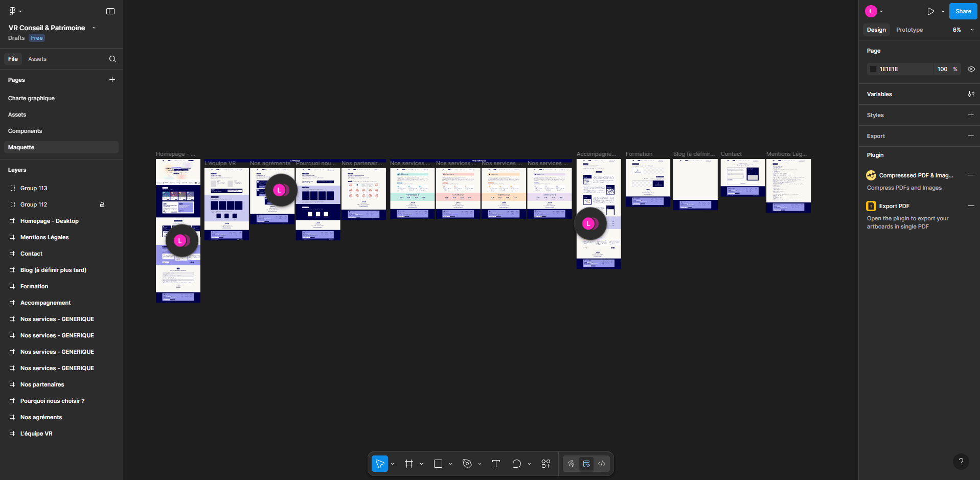980x480 pixels.
Task: Choose the Rectangle shape tool
Action: click(x=438, y=464)
